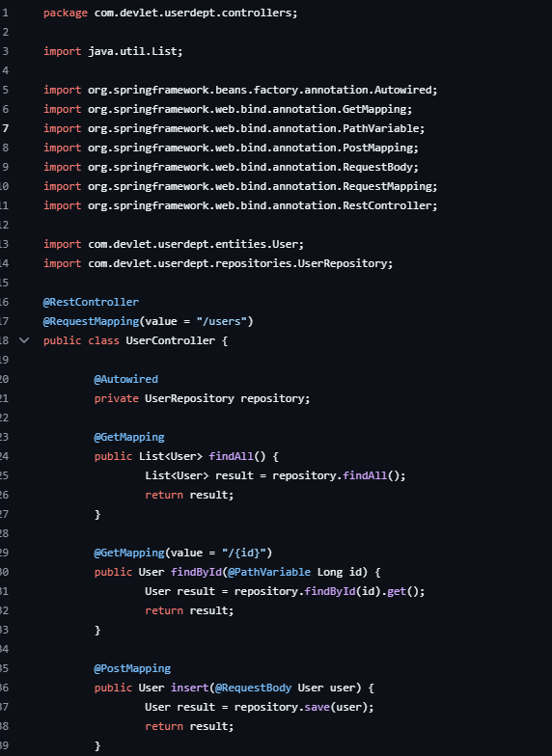Select line number 1 in gutter

click(6, 13)
